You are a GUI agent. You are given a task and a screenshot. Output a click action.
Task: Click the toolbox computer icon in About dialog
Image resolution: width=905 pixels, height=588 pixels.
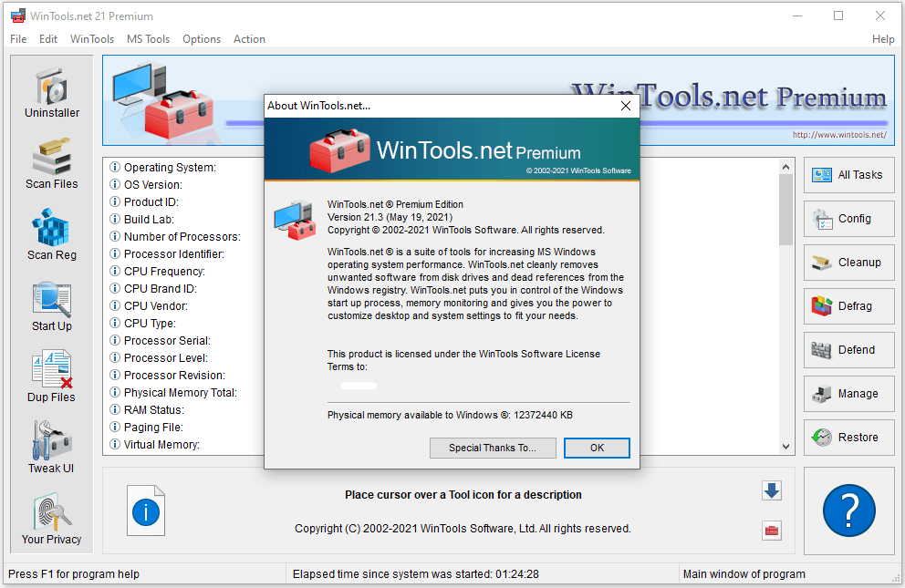coord(295,221)
